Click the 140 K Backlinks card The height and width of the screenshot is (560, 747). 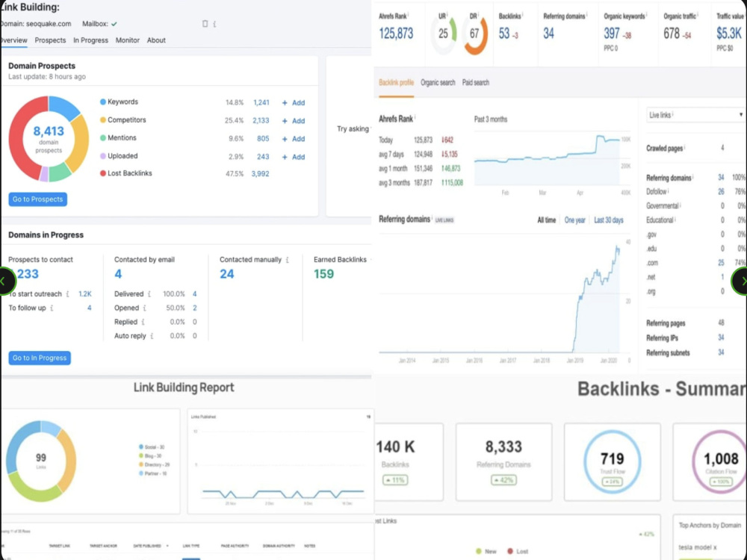pos(409,461)
